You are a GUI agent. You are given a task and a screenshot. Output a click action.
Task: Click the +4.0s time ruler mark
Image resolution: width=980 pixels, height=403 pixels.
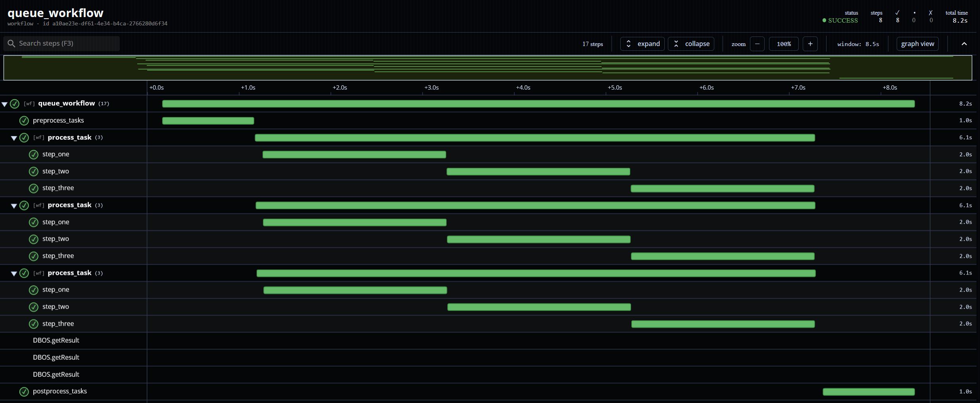click(x=523, y=88)
